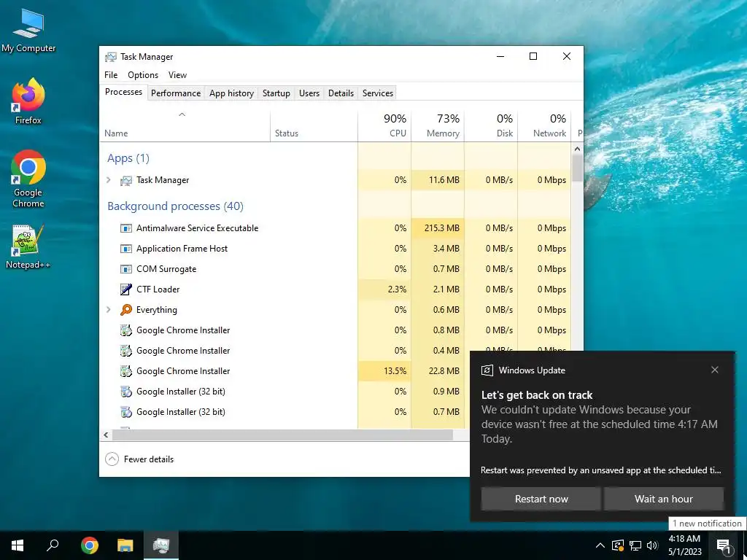747x560 pixels.
Task: Switch to the Details tab
Action: click(x=341, y=93)
